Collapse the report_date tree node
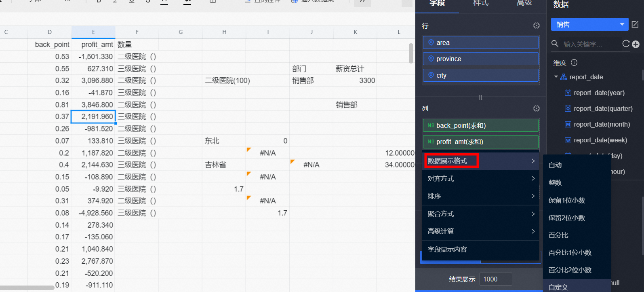The height and width of the screenshot is (292, 644). pos(556,77)
